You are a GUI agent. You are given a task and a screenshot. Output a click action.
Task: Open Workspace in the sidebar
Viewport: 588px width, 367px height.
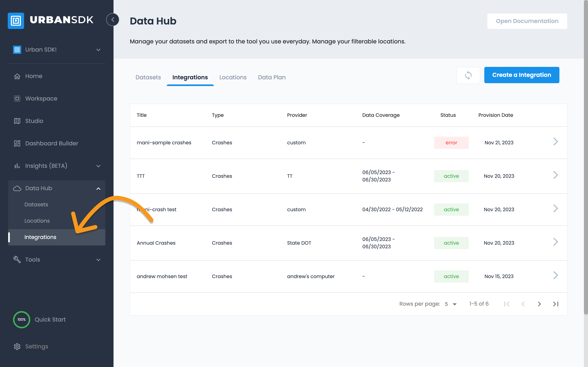[x=41, y=98]
